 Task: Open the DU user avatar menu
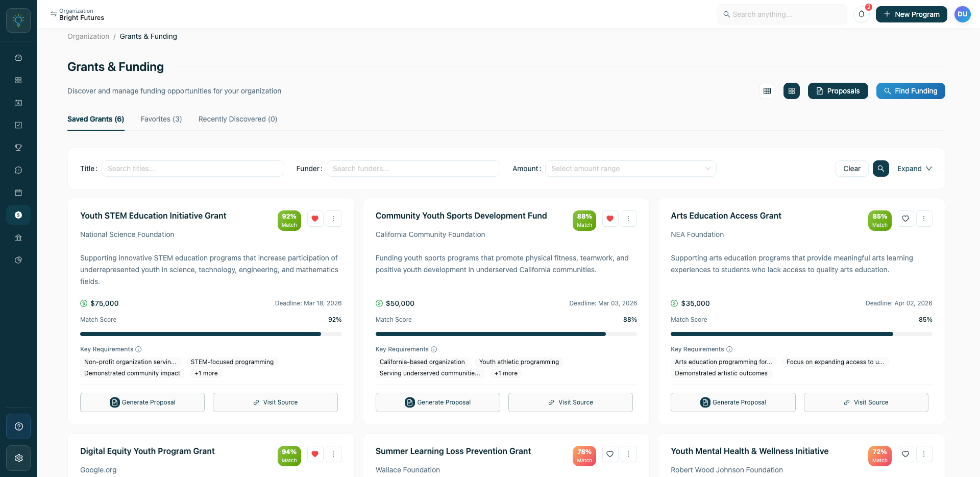[x=963, y=14]
